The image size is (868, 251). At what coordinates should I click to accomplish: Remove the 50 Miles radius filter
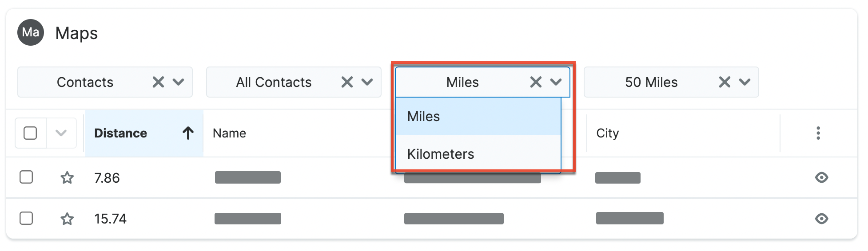click(x=725, y=82)
